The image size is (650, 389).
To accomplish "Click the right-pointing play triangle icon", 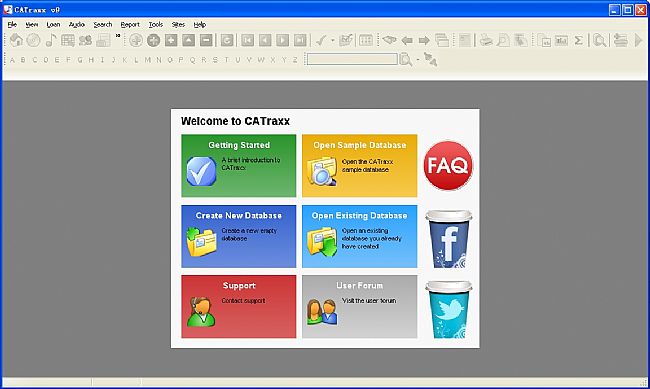I will 638,40.
